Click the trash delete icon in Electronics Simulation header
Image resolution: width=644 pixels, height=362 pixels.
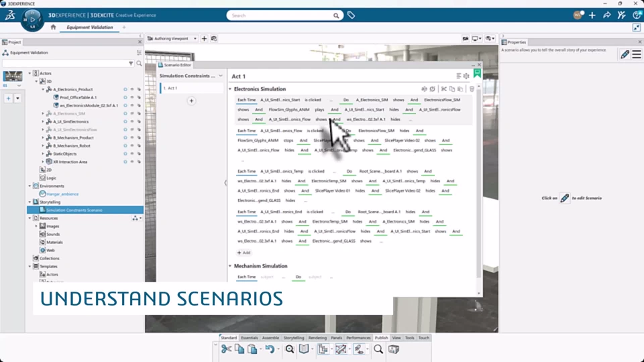[472, 89]
